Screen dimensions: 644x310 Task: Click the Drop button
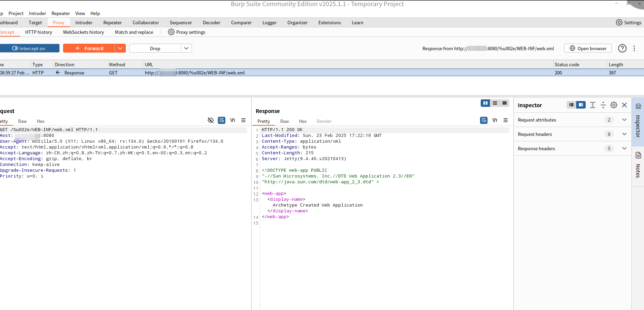click(x=155, y=48)
